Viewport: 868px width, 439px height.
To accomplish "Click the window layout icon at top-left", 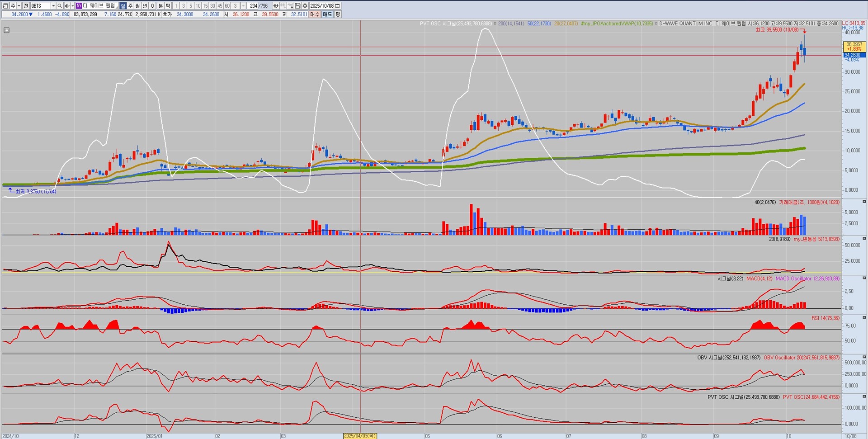I will [5, 6].
